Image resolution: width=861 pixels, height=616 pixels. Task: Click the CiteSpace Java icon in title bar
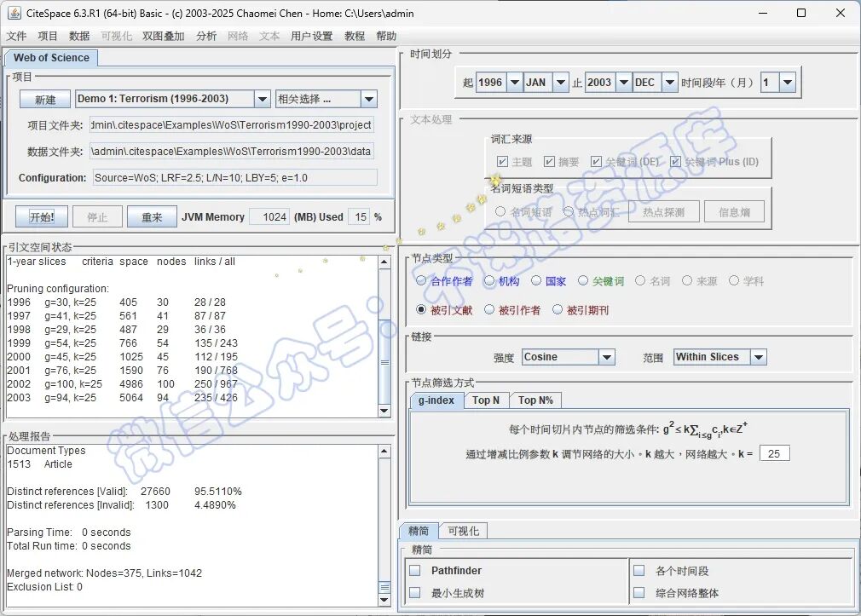(x=14, y=13)
